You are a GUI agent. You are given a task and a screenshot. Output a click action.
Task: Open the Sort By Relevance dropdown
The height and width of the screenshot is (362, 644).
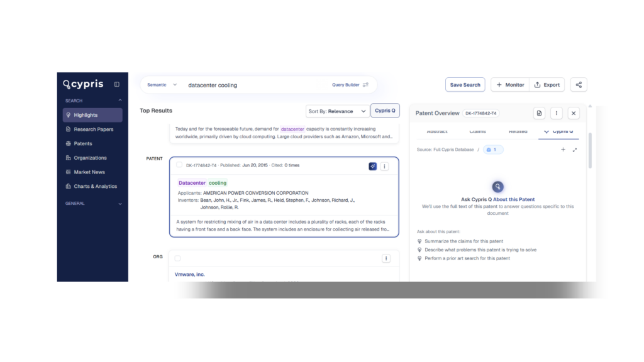click(x=337, y=111)
